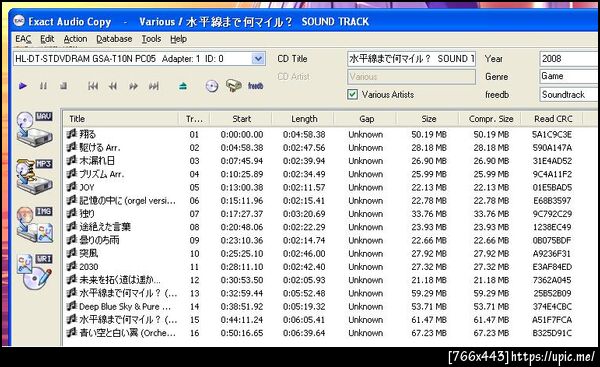This screenshot has height=367, width=600.
Task: Click the Pause button
Action: (x=43, y=86)
